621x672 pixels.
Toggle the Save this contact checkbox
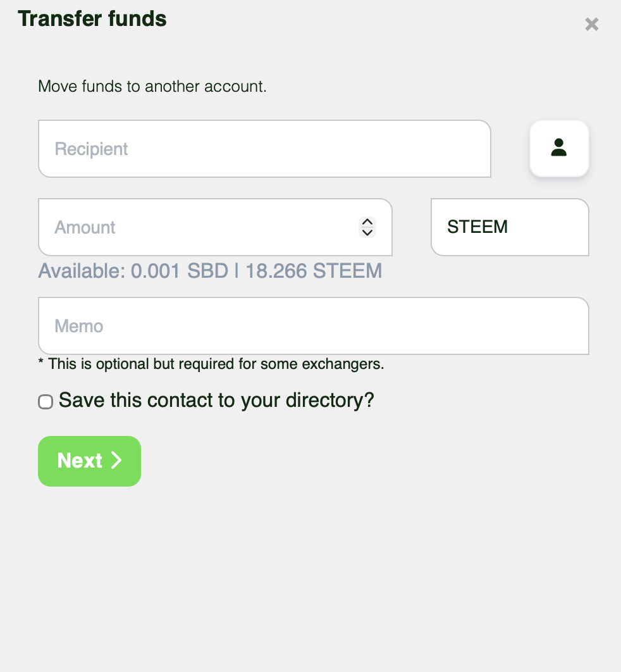click(x=46, y=402)
